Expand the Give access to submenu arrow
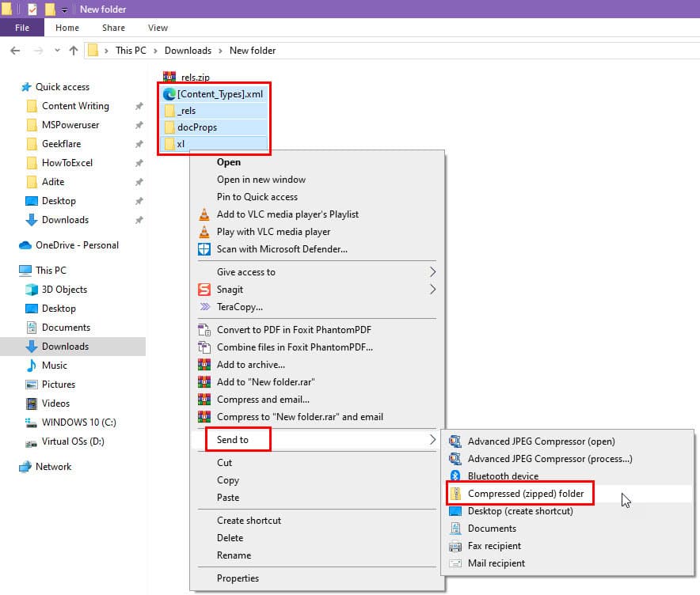 tap(432, 272)
